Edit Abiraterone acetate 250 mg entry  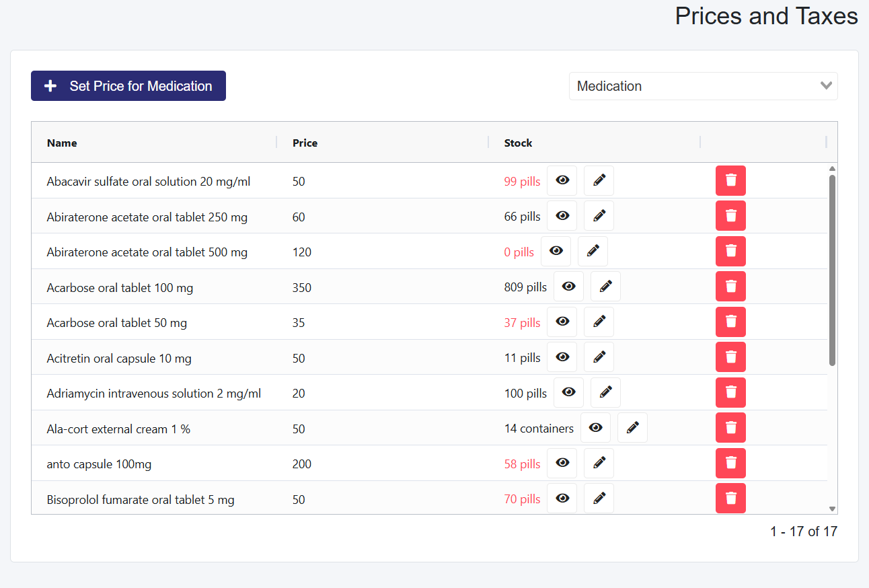coord(599,216)
